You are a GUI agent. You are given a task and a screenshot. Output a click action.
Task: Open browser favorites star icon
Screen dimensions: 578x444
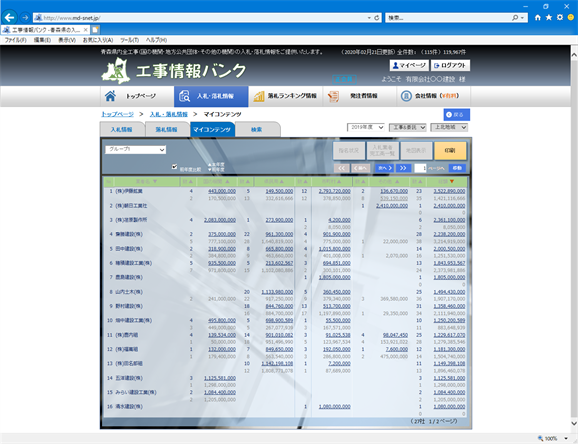click(549, 17)
